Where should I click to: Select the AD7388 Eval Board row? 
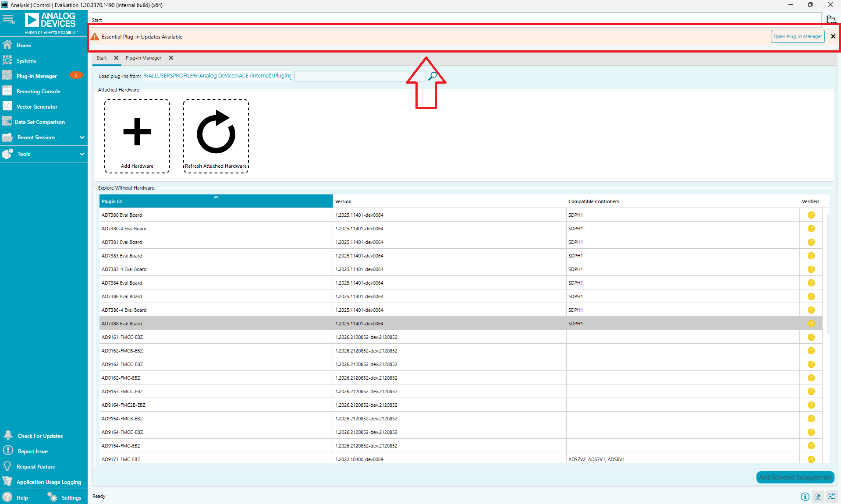461,324
